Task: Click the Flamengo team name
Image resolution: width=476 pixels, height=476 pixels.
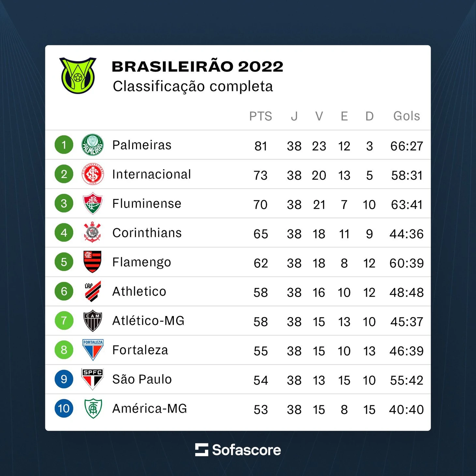Action: [x=142, y=262]
